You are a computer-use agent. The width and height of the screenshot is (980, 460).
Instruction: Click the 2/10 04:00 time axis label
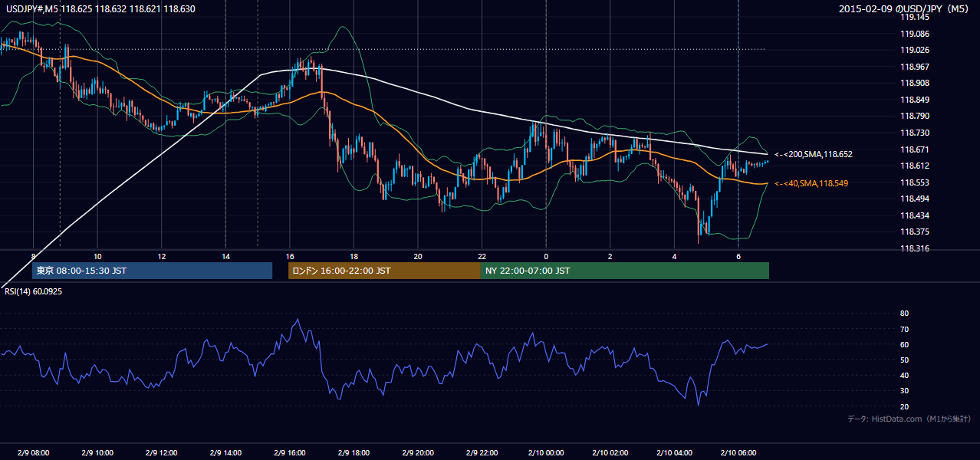(x=674, y=452)
